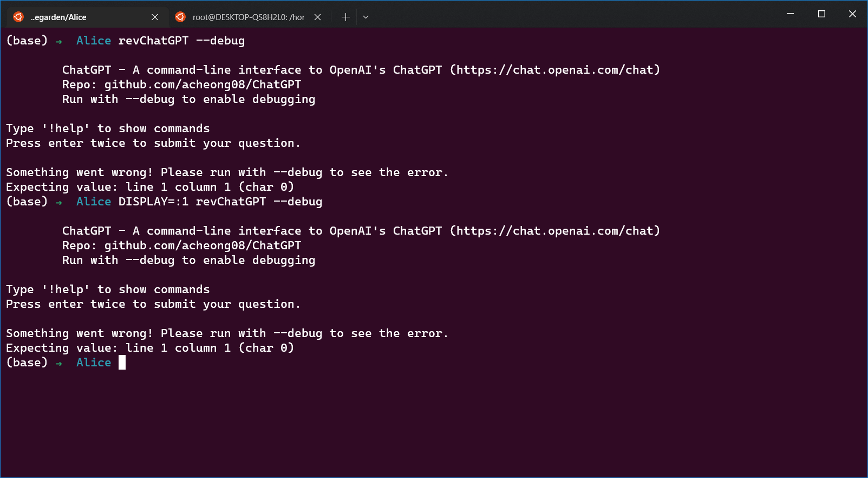
Task: Click the dropdown next to the plus button
Action: point(366,17)
